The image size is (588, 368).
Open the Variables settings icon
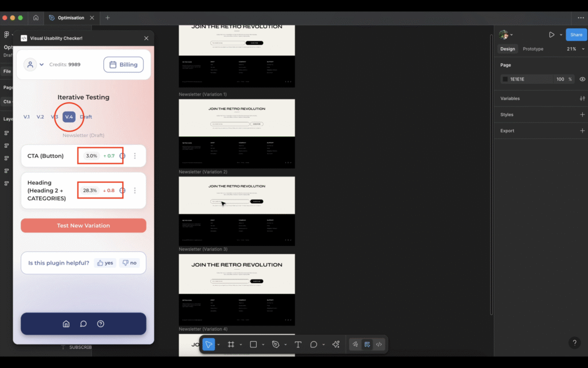[582, 98]
